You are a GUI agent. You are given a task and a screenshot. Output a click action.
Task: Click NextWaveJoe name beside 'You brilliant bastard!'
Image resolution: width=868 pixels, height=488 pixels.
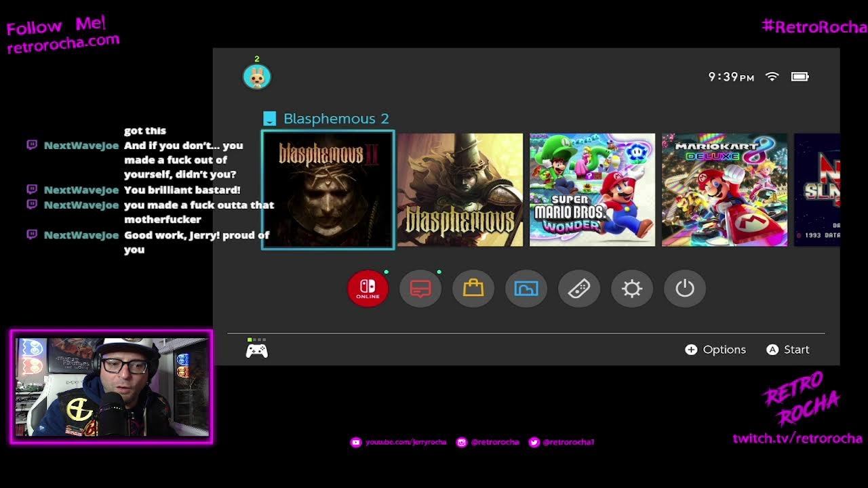(x=81, y=190)
